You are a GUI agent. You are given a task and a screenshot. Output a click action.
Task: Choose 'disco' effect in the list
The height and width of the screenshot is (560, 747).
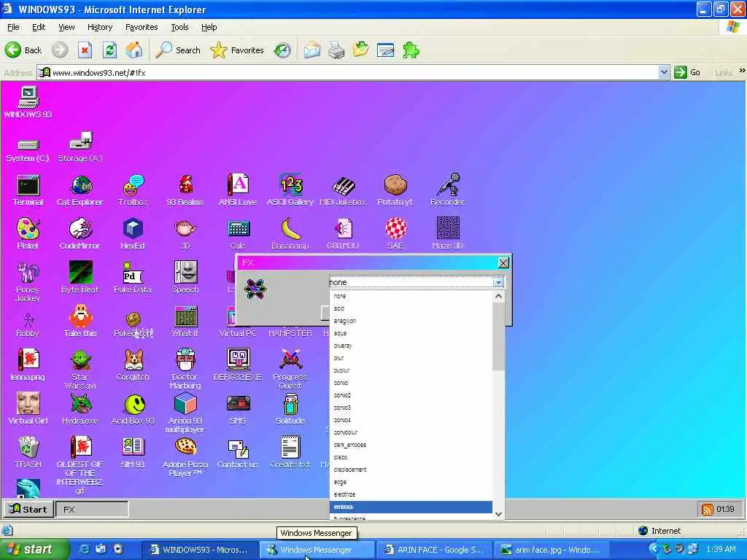point(411,457)
